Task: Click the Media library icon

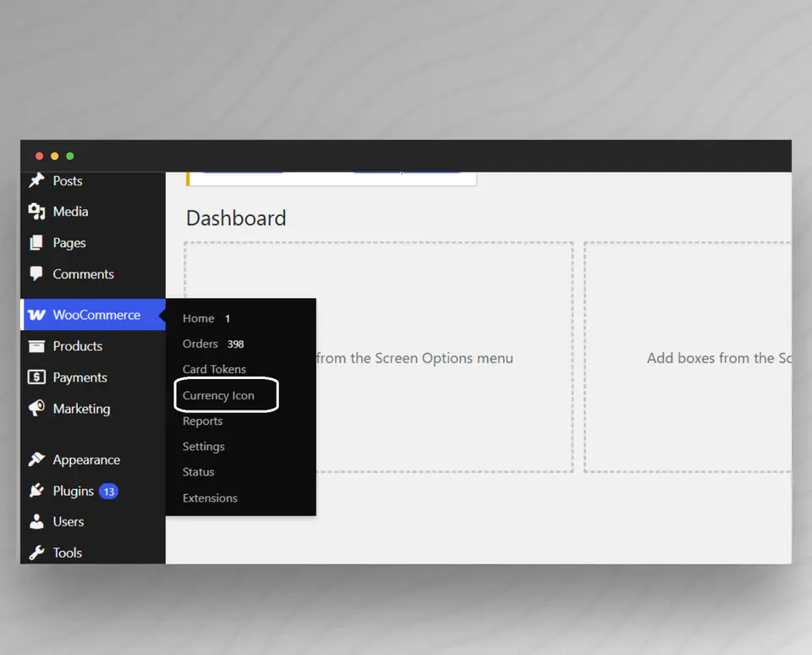Action: coord(36,212)
